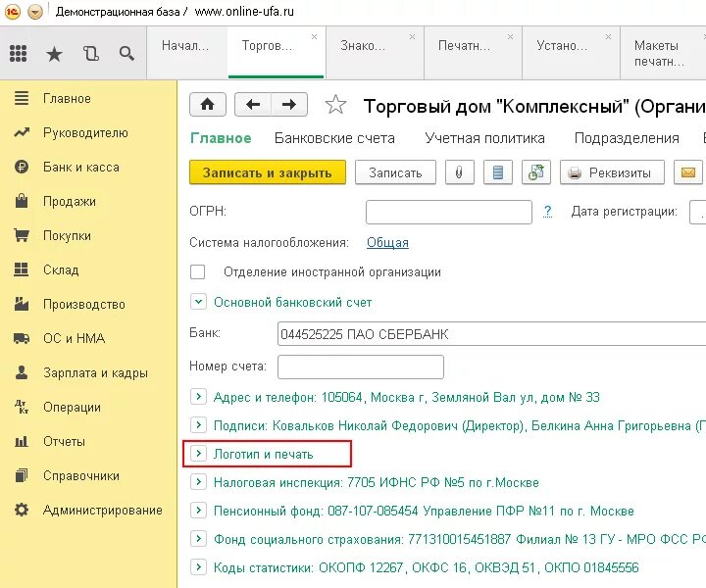Add organization to favorites star

point(335,105)
